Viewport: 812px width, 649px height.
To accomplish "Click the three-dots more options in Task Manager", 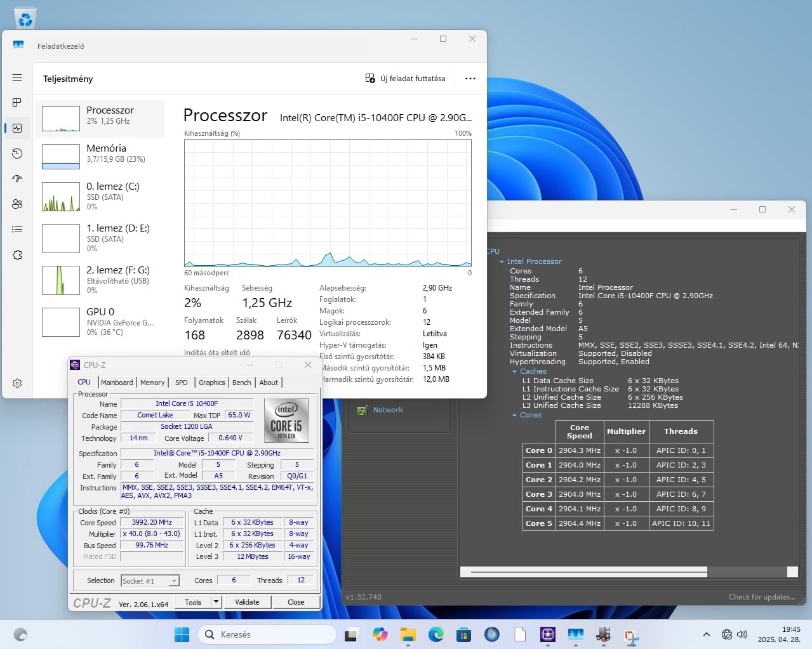I will point(470,79).
